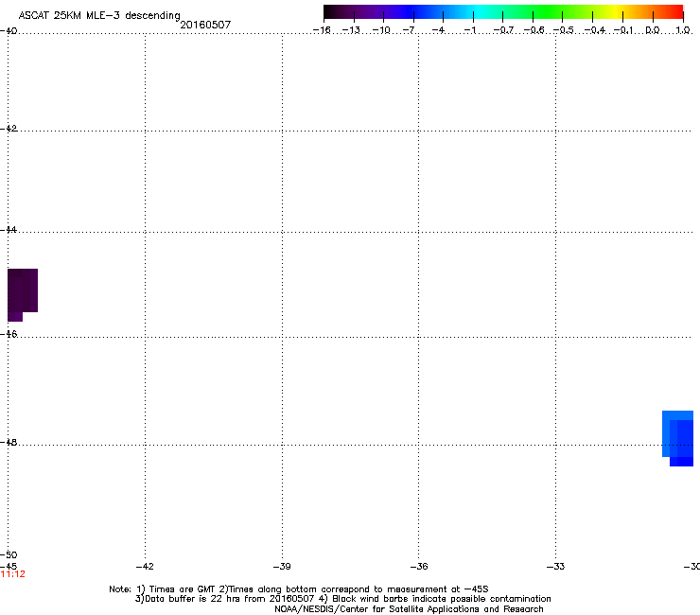
Task: Click the -46 latitude axis label
Action: [9, 334]
